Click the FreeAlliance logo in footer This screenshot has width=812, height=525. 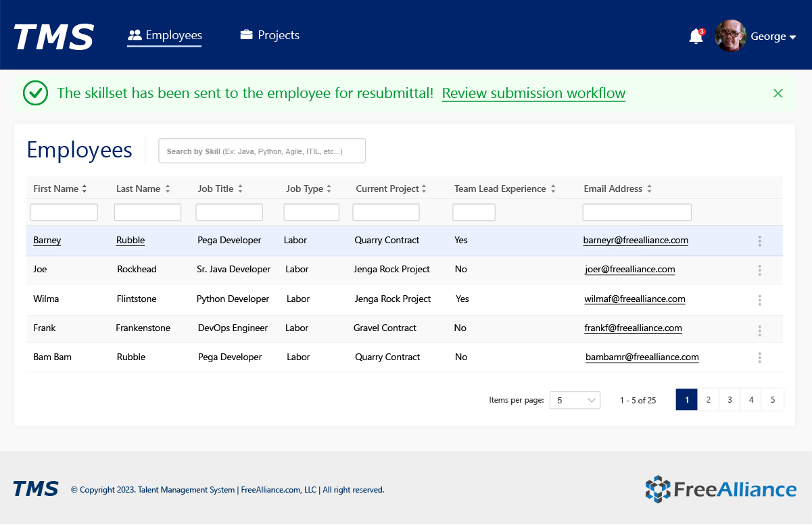coord(721,489)
